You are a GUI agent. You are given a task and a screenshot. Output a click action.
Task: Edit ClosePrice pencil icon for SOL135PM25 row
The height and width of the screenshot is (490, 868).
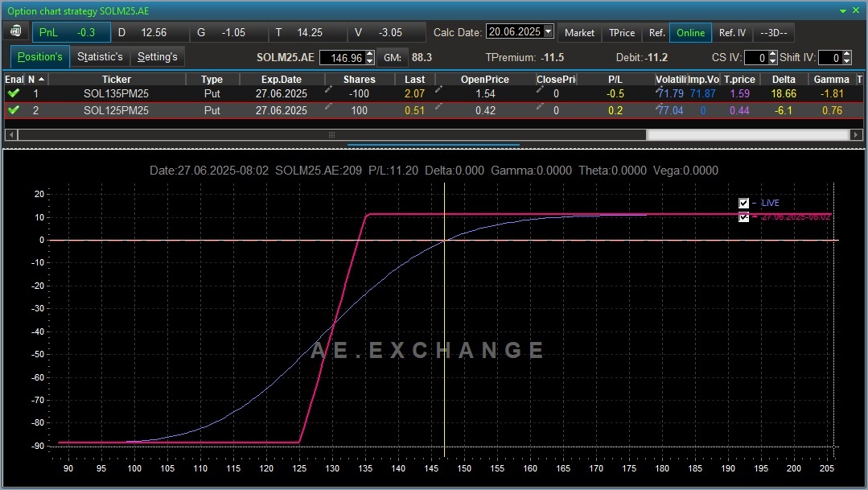[x=540, y=89]
